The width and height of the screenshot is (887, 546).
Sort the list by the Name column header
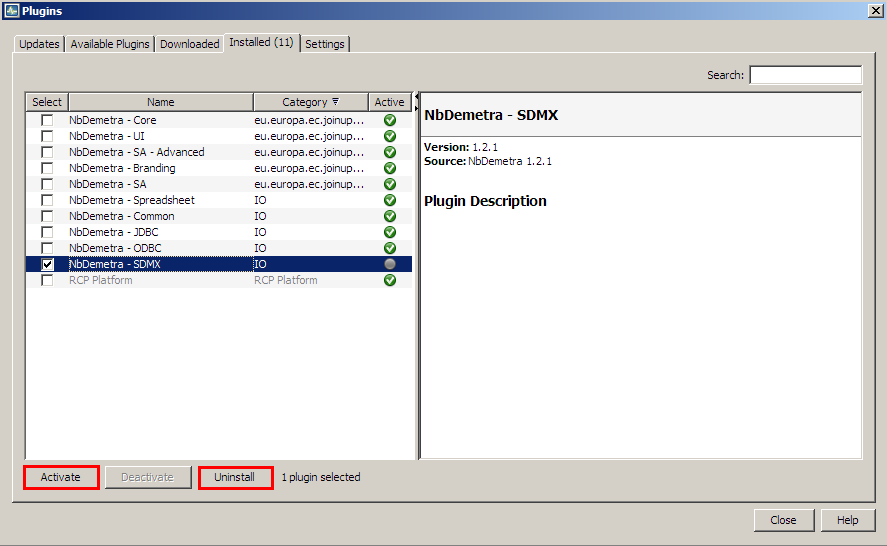click(x=160, y=102)
